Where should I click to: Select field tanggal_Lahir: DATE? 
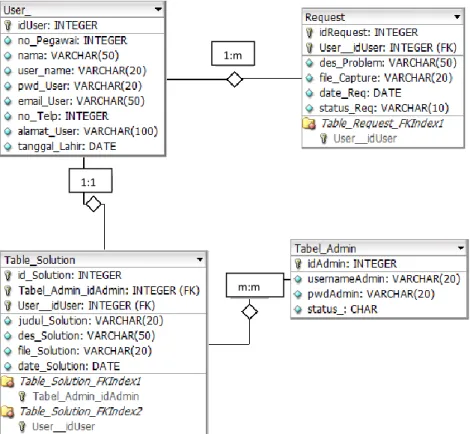[x=67, y=147]
